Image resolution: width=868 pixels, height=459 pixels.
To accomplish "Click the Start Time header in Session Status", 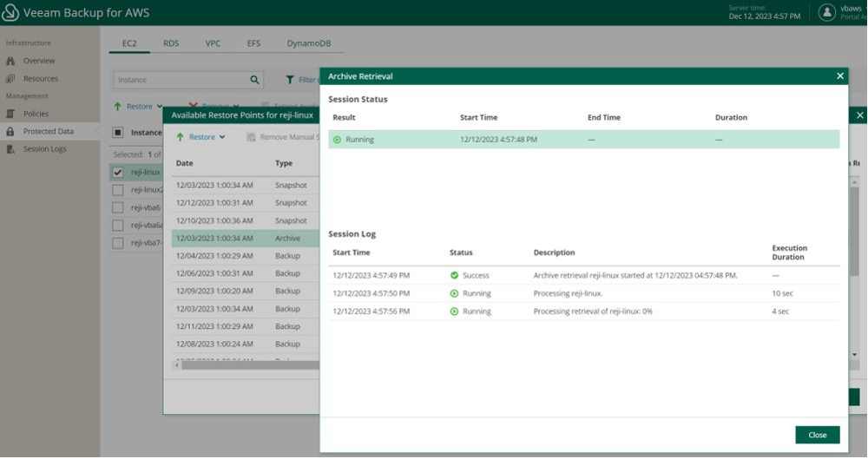I will [x=478, y=117].
